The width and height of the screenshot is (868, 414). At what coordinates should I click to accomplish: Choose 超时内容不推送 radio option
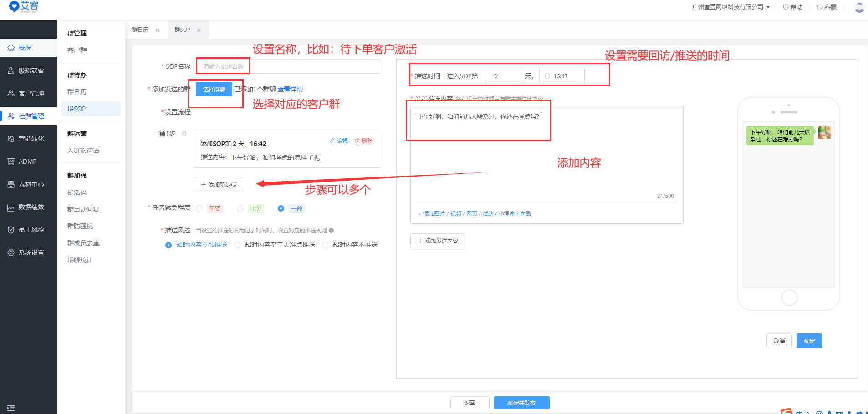[325, 245]
